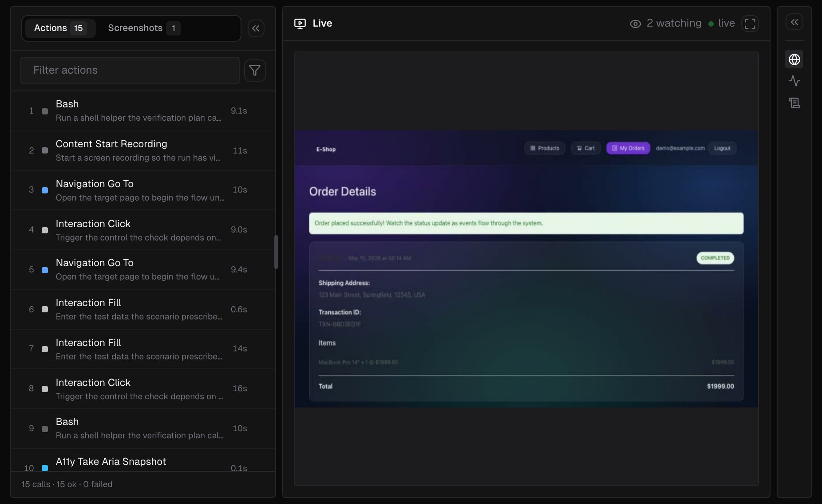Select action 5 Navigation Go To

(x=142, y=270)
